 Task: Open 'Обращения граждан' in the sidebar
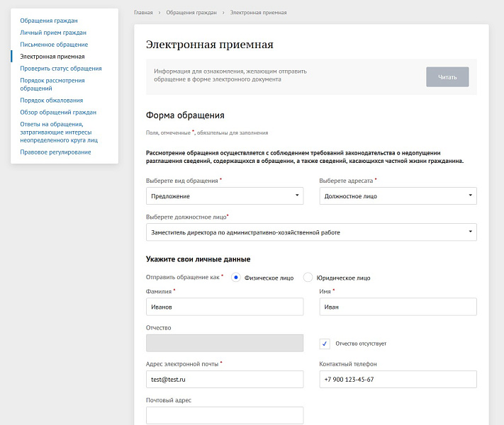(49, 21)
